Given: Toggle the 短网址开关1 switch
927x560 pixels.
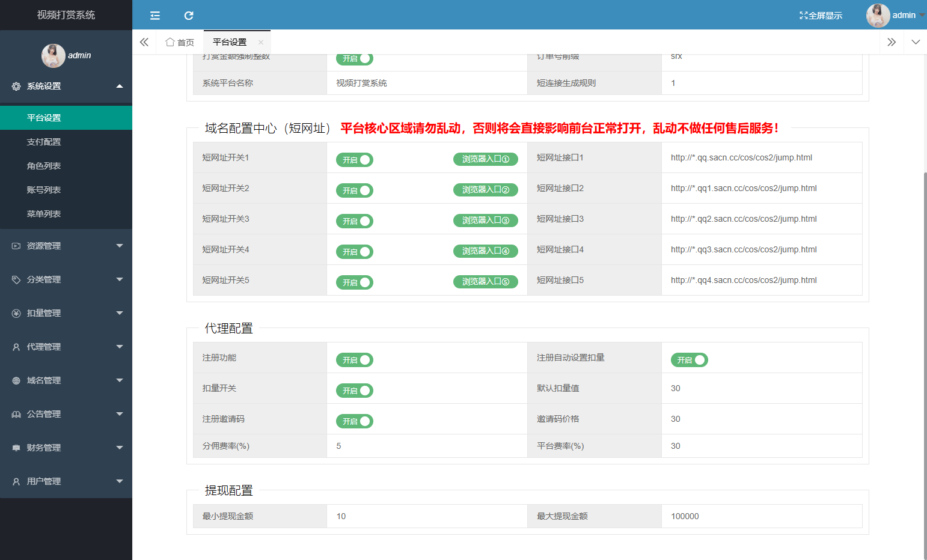Looking at the screenshot, I should (355, 160).
